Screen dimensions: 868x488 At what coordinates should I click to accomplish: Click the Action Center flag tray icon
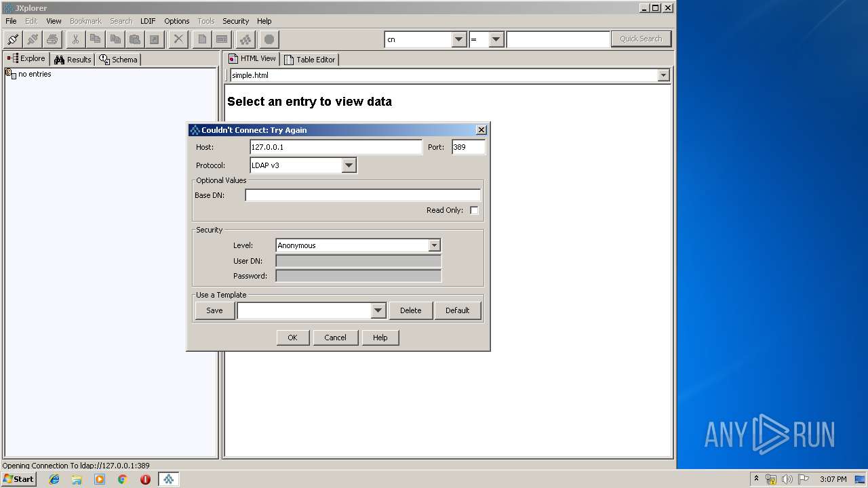coord(804,479)
